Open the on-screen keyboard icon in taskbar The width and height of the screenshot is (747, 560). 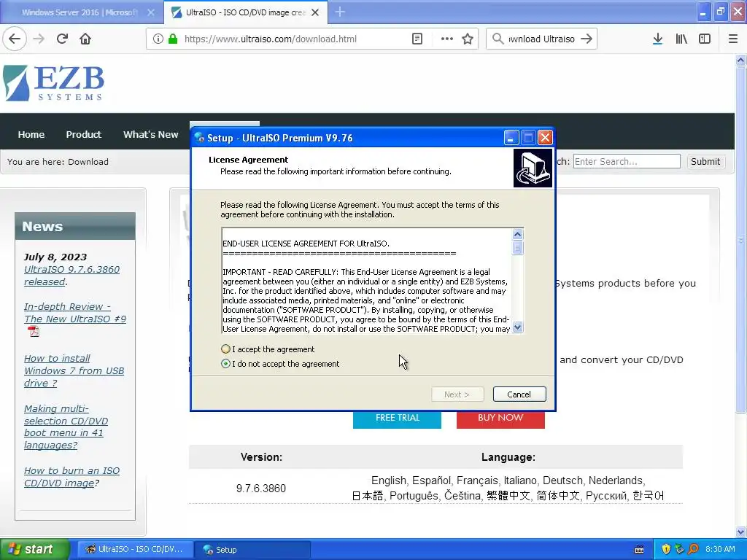(639, 550)
